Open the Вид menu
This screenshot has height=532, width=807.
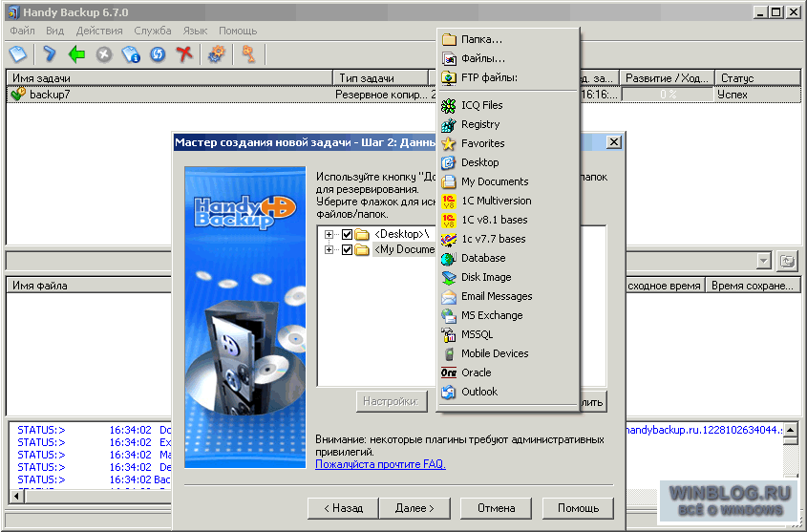pos(55,31)
